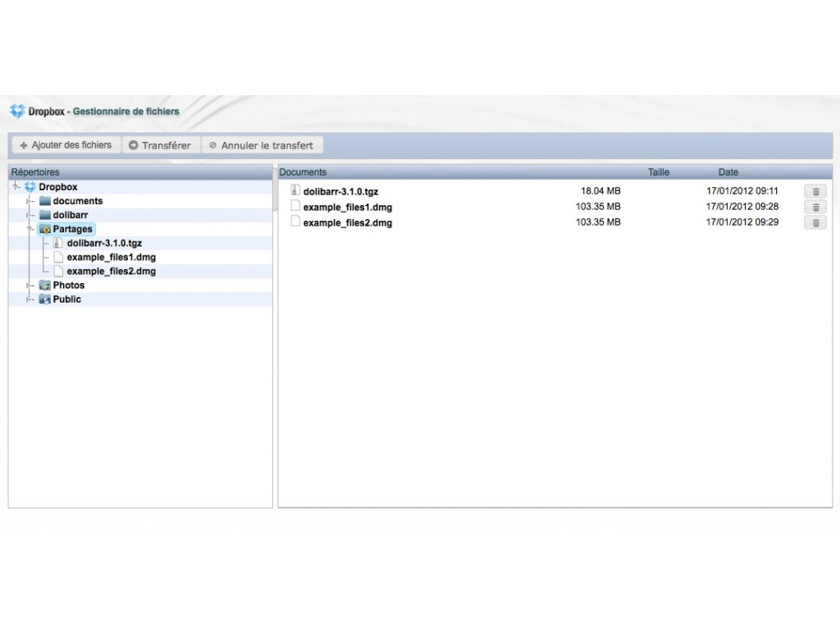840x630 pixels.
Task: Click example_files1.dmg file icon in tree
Action: (x=58, y=257)
